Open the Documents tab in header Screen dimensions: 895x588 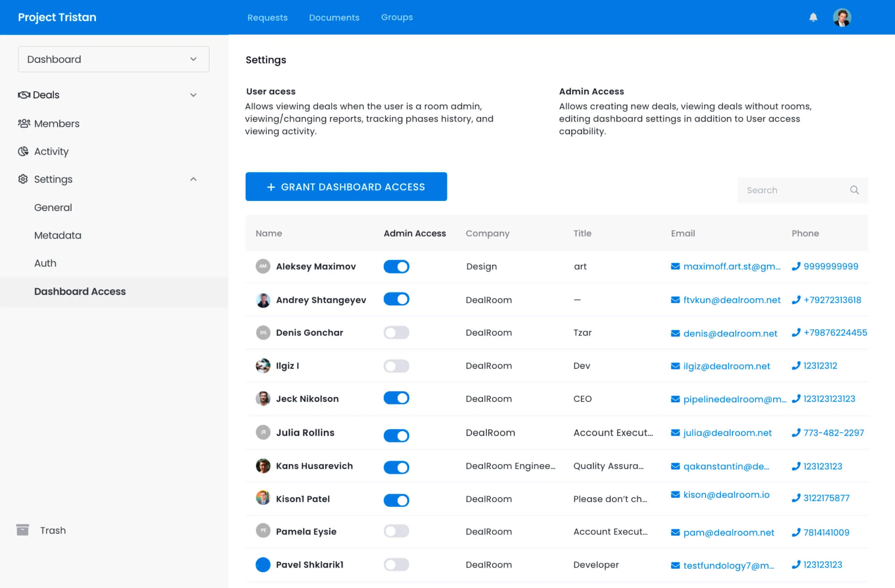pyautogui.click(x=334, y=18)
